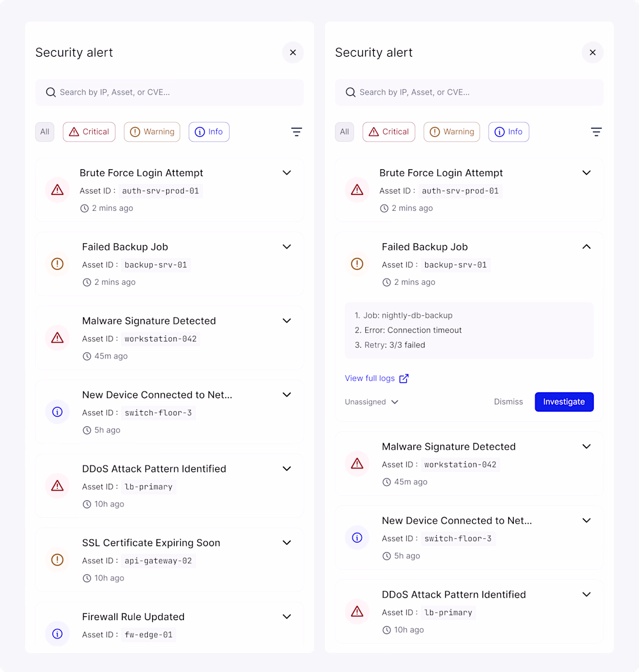639x672 pixels.
Task: Dismiss the Failed Backup Job alert
Action: [x=508, y=402]
